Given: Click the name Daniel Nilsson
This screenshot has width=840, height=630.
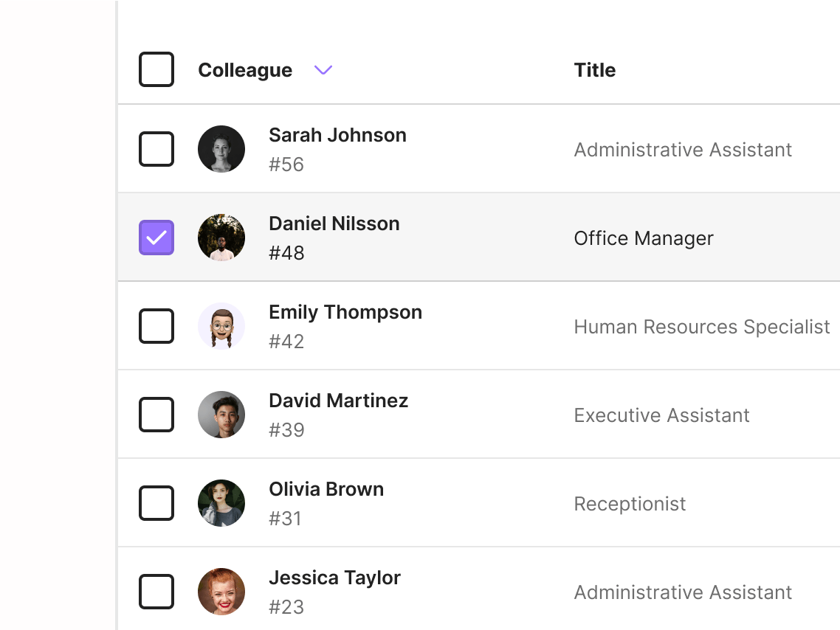Looking at the screenshot, I should click(334, 223).
